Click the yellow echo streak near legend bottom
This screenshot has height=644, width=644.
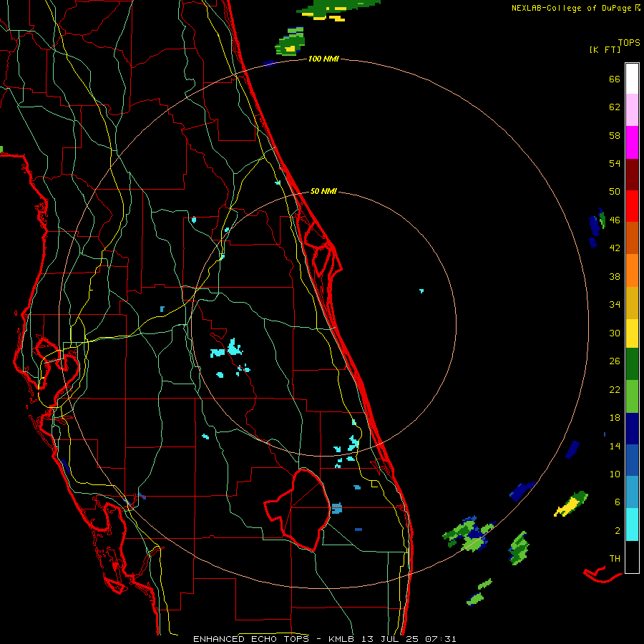point(571,504)
